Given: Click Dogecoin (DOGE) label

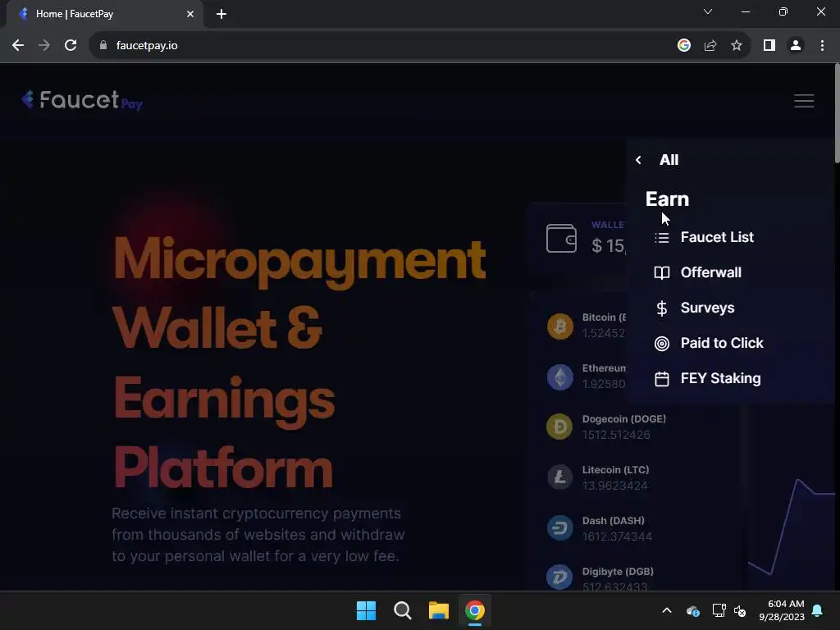Looking at the screenshot, I should pyautogui.click(x=623, y=419).
